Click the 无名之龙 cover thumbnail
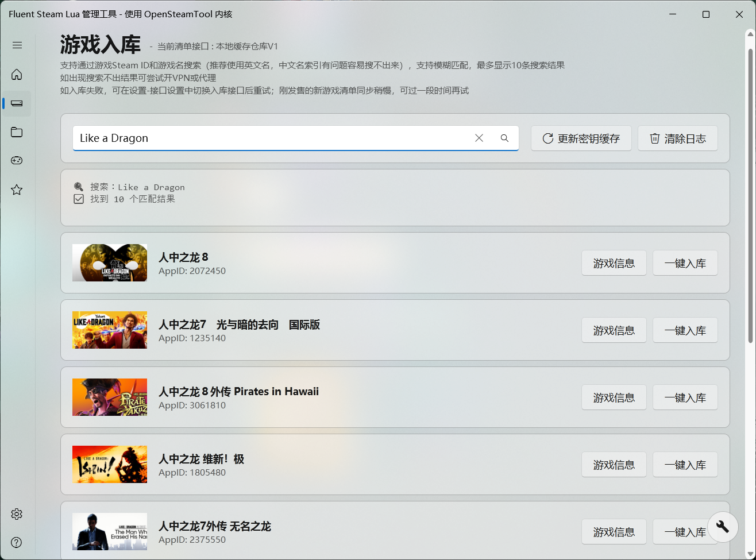This screenshot has width=756, height=560. click(x=110, y=531)
